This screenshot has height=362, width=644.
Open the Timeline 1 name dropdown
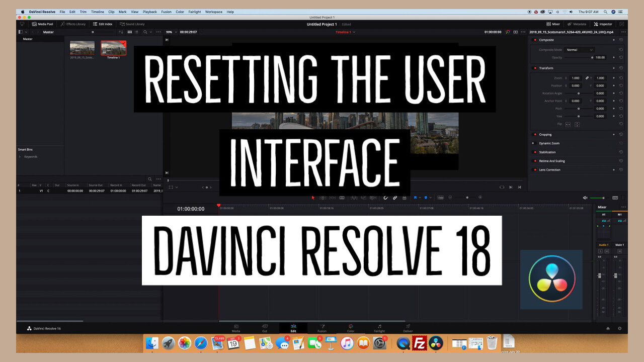pos(346,32)
